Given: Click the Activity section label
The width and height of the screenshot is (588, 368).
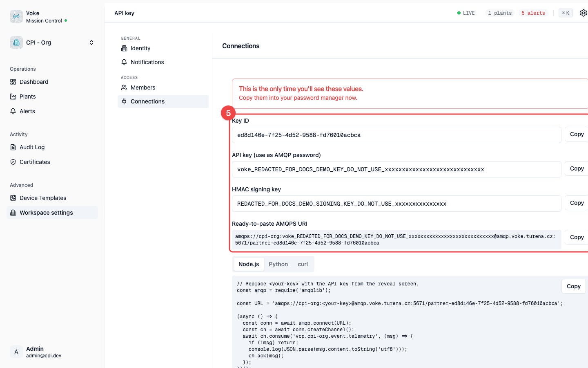Looking at the screenshot, I should click(x=19, y=135).
